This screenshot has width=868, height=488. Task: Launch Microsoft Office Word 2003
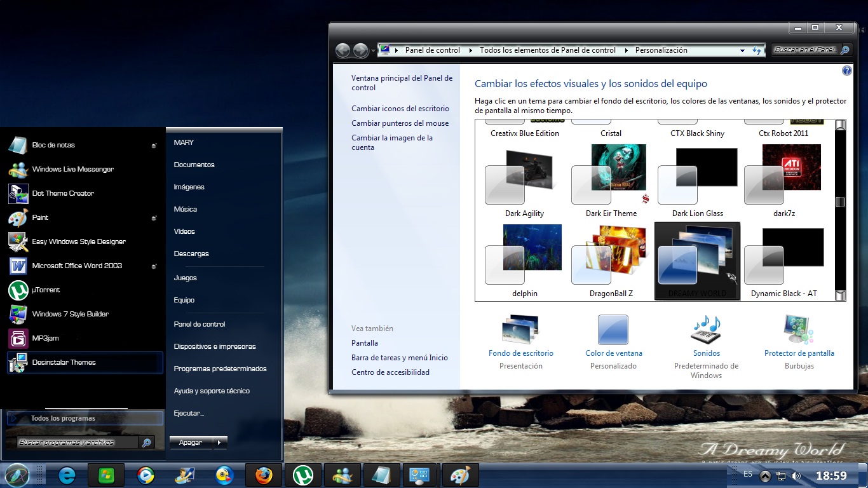coord(85,266)
